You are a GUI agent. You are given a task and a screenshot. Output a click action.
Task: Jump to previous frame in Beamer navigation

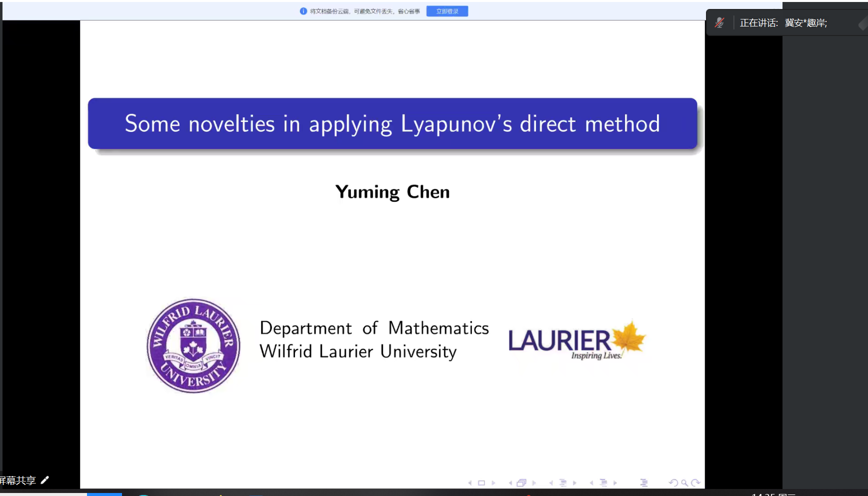(x=510, y=483)
